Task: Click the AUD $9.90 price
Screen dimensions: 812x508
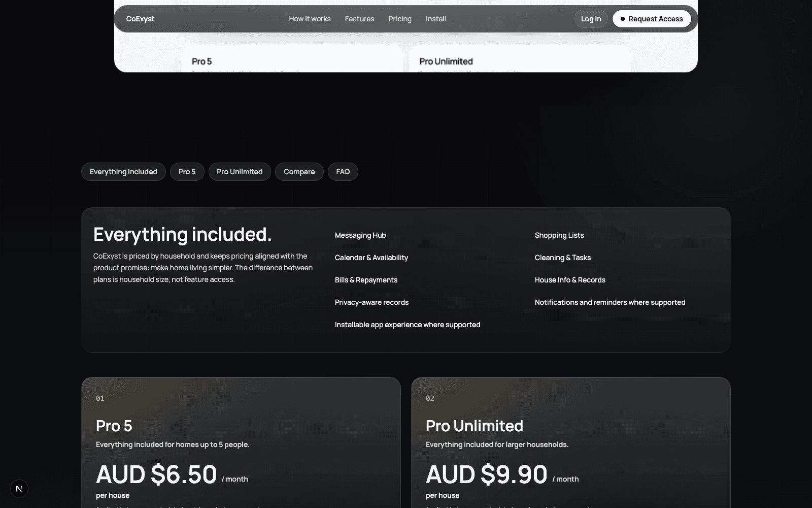Action: [x=486, y=474]
